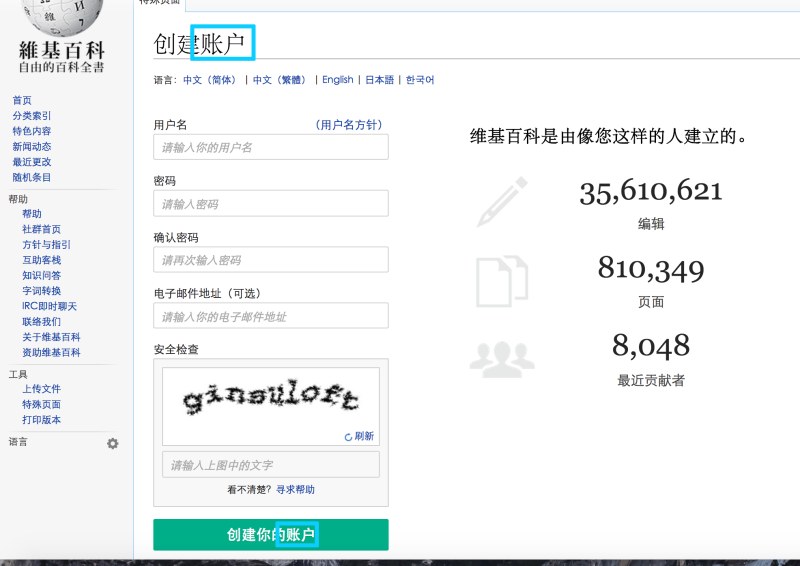Open 最近更改 in the sidebar
Image resolution: width=800 pixels, height=566 pixels.
pos(32,161)
